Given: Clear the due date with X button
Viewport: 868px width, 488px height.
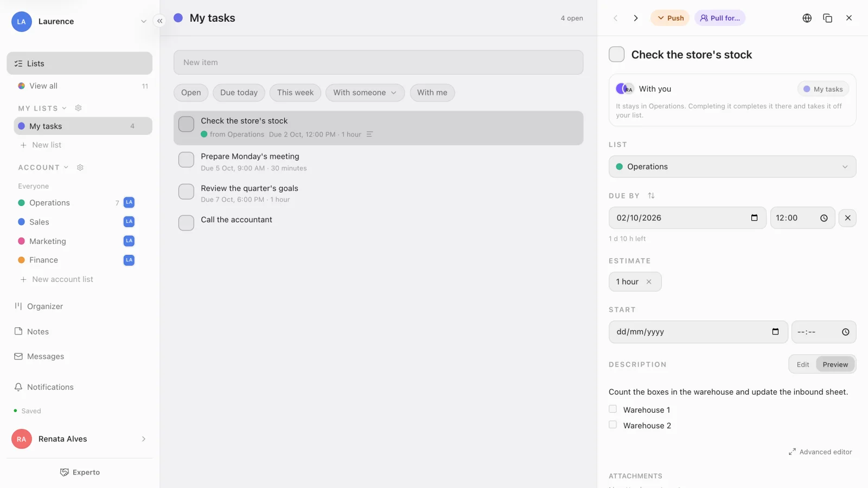Looking at the screenshot, I should pyautogui.click(x=848, y=218).
